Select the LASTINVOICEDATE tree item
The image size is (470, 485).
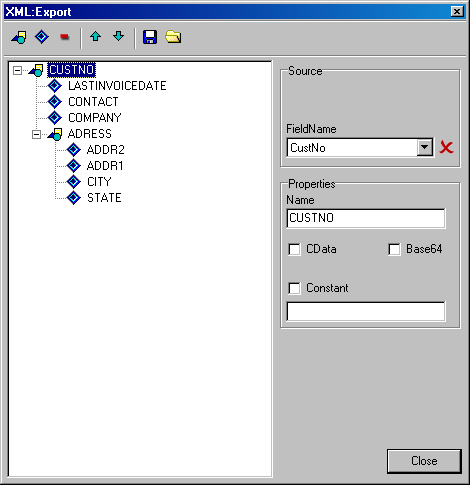pyautogui.click(x=117, y=86)
